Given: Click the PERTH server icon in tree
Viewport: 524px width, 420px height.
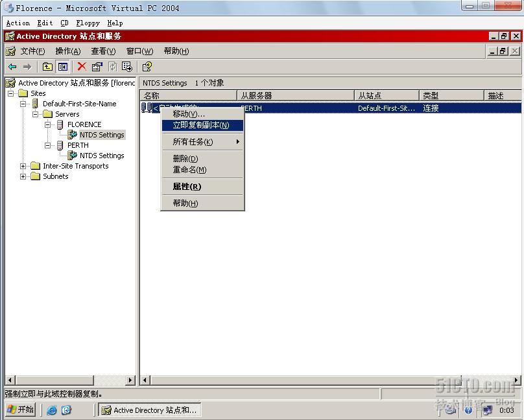Looking at the screenshot, I should [x=60, y=145].
